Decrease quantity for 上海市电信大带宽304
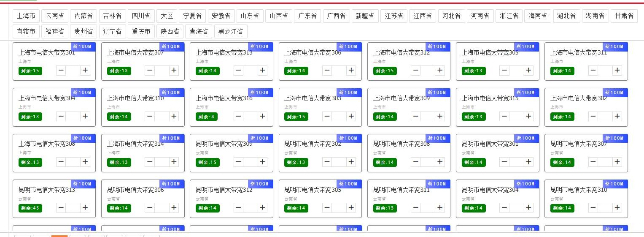Image resolution: width=644 pixels, height=237 pixels. click(x=61, y=116)
